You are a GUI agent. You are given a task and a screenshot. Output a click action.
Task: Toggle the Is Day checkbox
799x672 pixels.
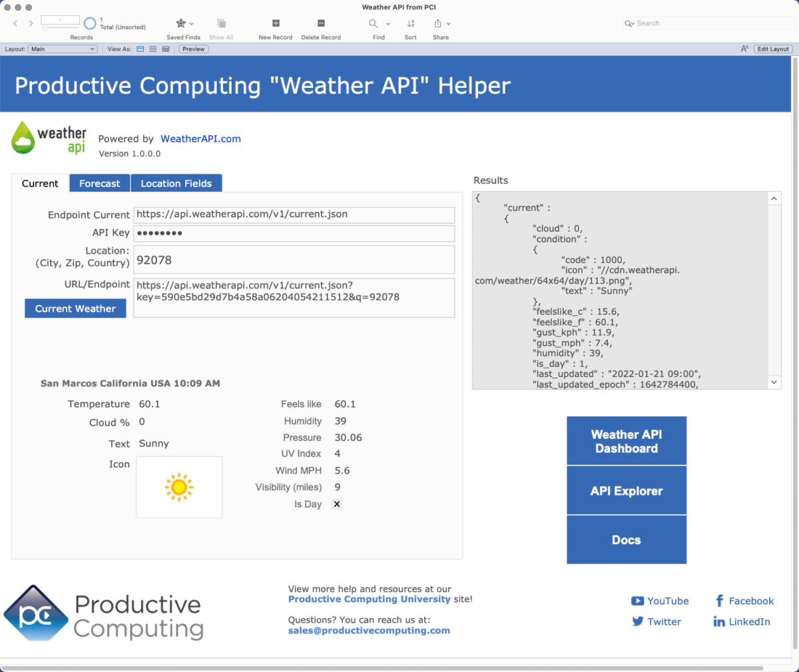[x=336, y=504]
